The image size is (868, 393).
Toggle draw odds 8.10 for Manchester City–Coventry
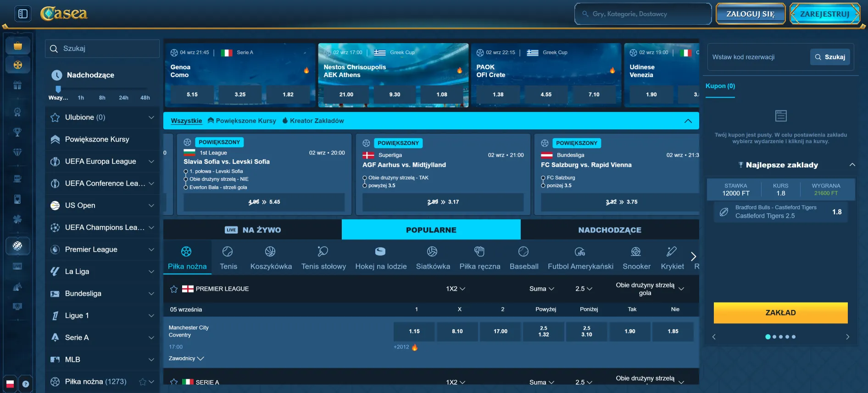(x=457, y=331)
